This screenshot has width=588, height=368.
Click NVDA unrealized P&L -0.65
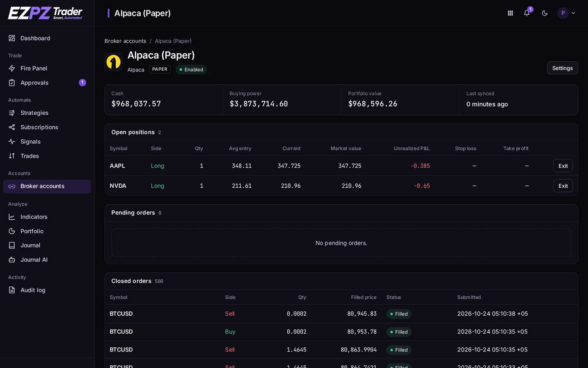click(x=422, y=186)
